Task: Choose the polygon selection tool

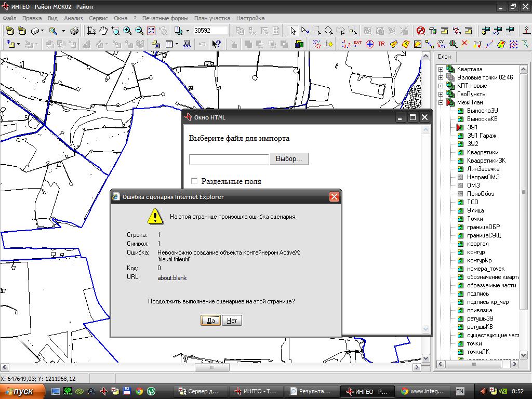Action: click(340, 31)
